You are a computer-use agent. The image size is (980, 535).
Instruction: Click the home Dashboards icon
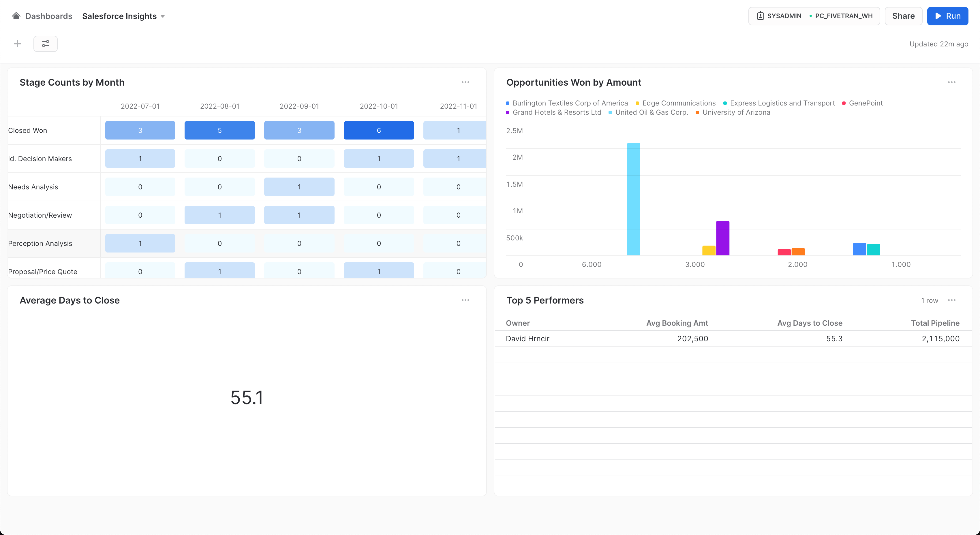pos(16,16)
